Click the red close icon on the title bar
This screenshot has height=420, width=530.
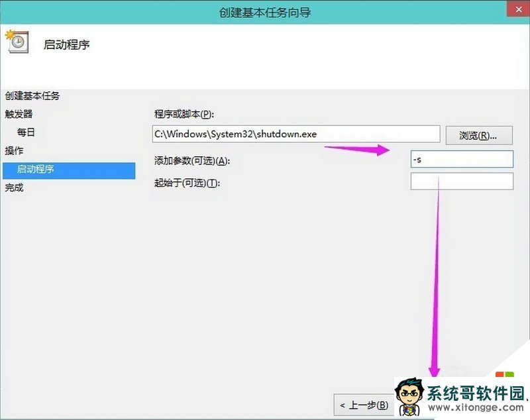tap(519, 9)
